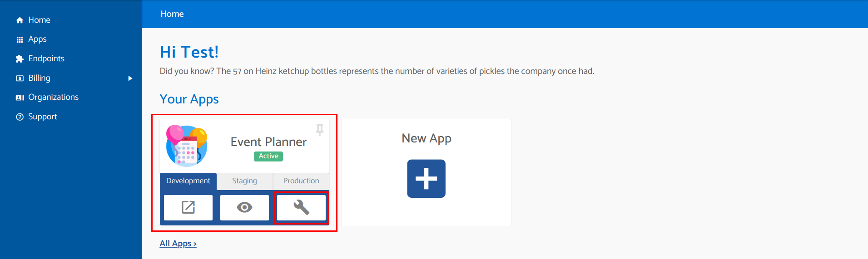Follow the All Apps link
868x259 pixels.
tap(178, 244)
